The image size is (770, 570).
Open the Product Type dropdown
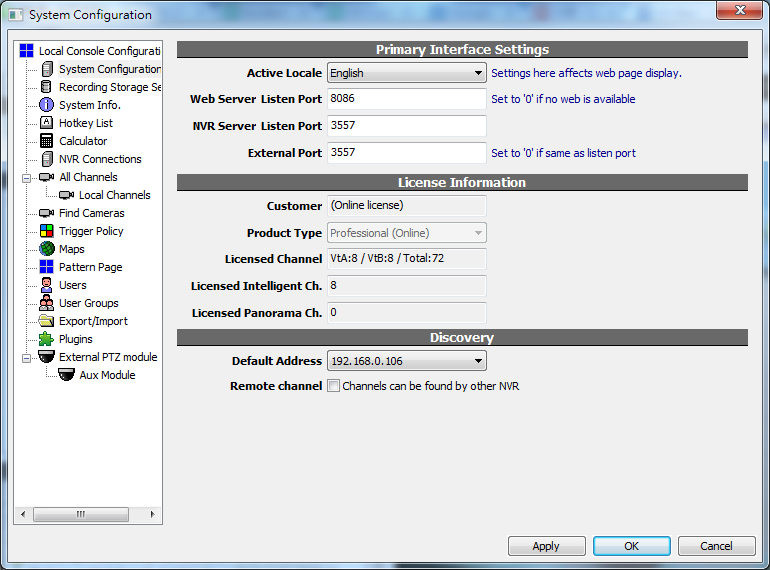coord(407,233)
